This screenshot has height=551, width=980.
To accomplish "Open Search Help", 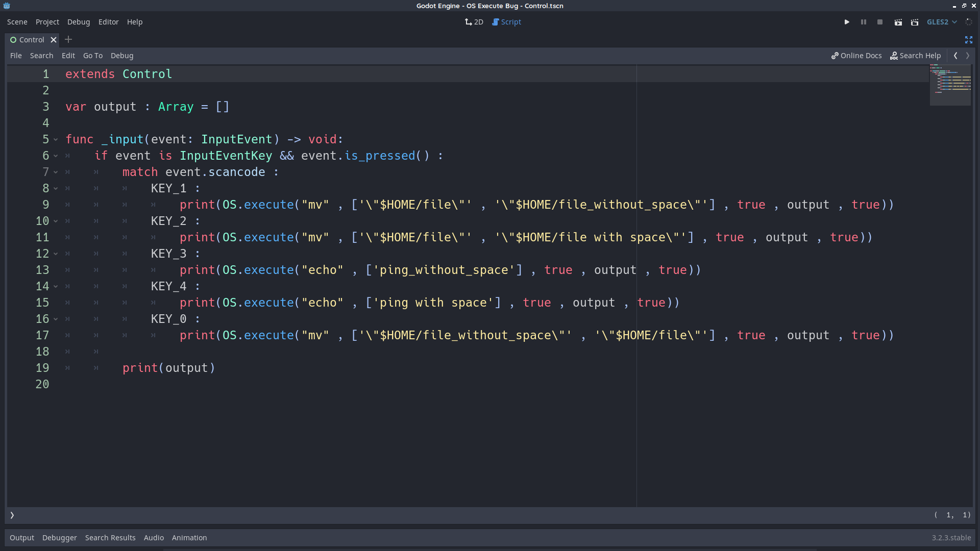I will pyautogui.click(x=915, y=56).
